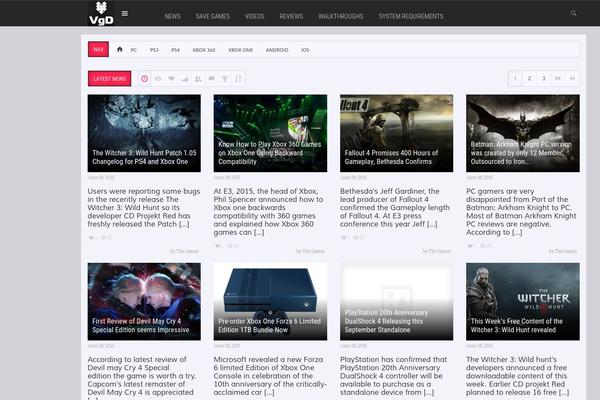Click excerpt starting 'PlayStation has confirmed that'
600x400 pixels.
[x=393, y=376]
